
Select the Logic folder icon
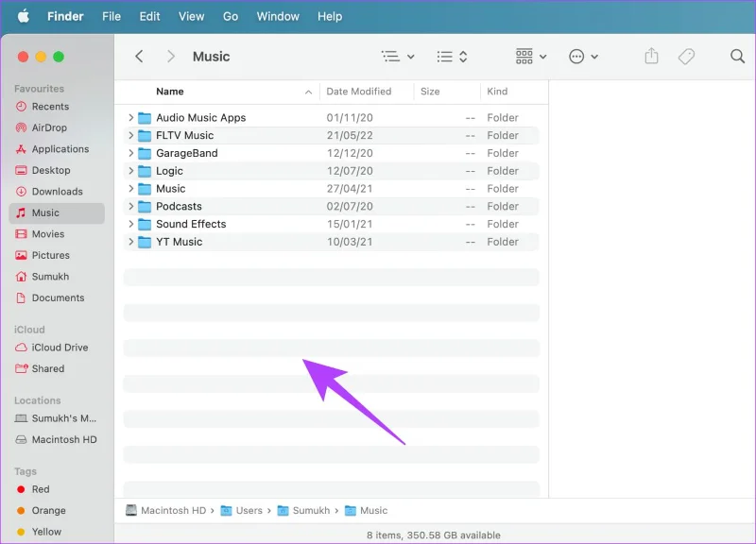[145, 171]
